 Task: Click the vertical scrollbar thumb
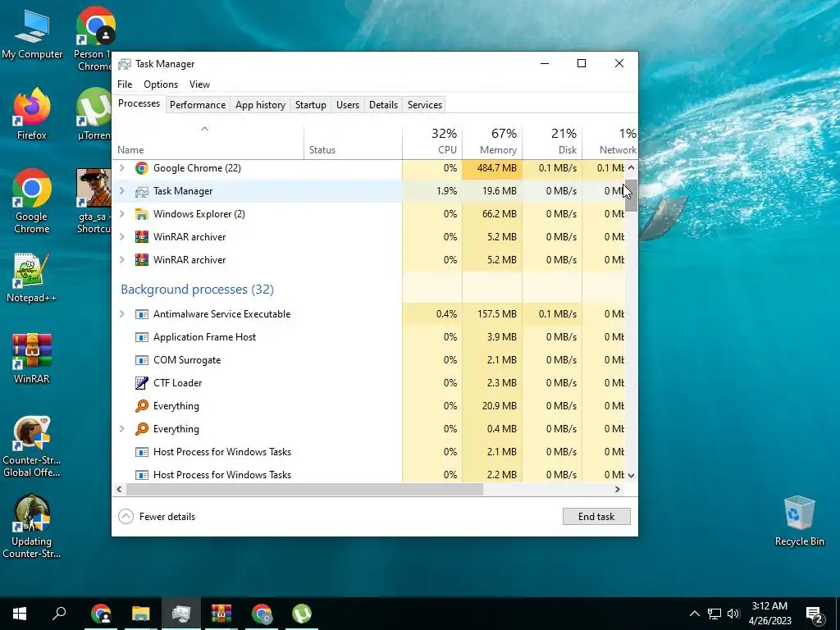tap(631, 195)
